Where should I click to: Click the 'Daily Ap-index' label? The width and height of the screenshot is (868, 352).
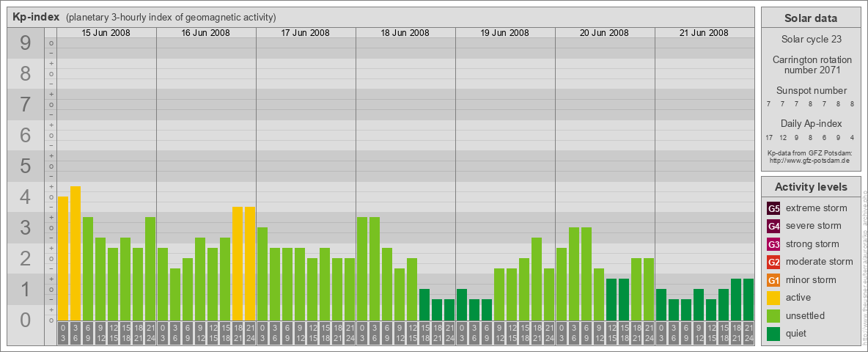pyautogui.click(x=812, y=123)
